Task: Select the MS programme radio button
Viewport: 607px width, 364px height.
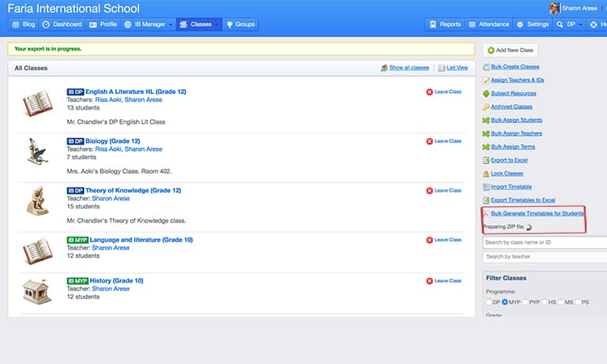Action: tap(561, 302)
